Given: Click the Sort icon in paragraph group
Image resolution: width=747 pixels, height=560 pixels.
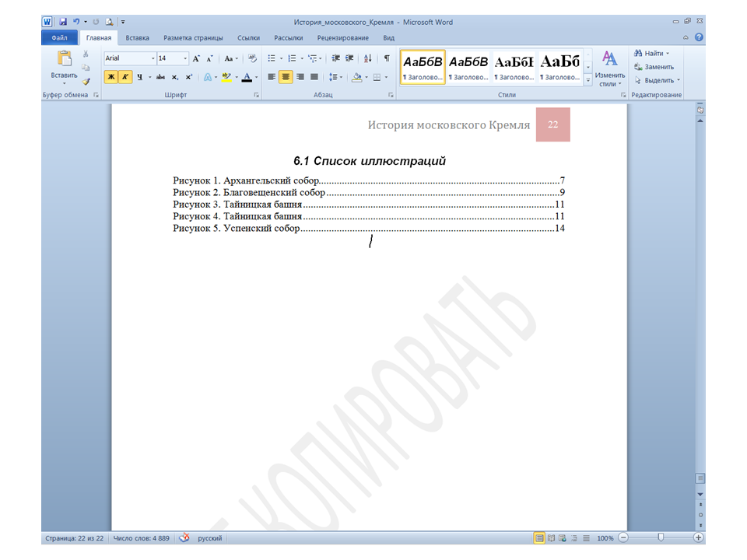Looking at the screenshot, I should point(367,58).
